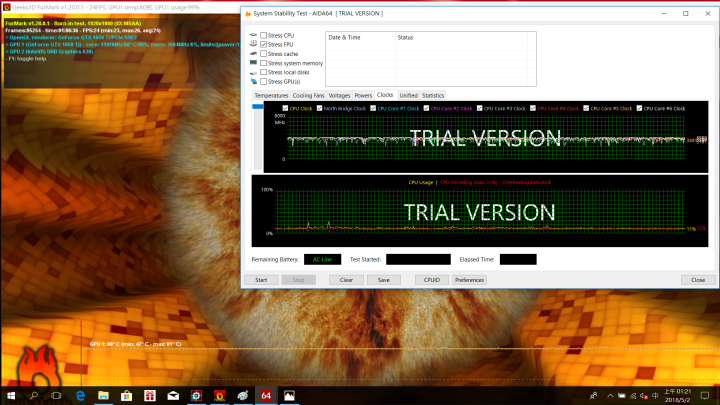Toggle CPU Core #6 Clock checkbox
Screen dimensions: 720x405
pyautogui.click(x=639, y=108)
